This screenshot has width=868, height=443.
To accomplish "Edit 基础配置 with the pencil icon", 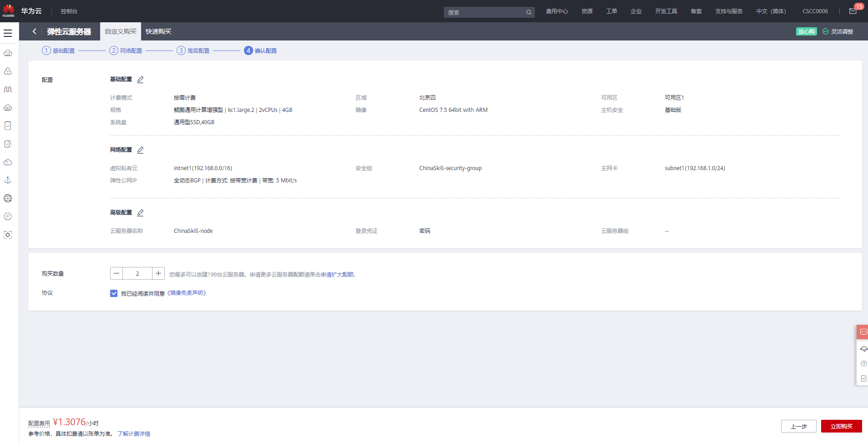I will pos(140,80).
